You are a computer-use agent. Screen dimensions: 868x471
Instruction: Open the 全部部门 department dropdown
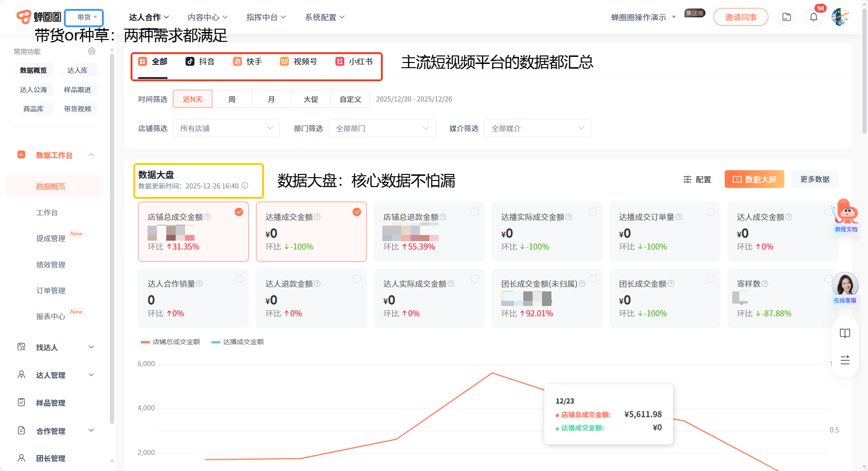click(x=382, y=128)
